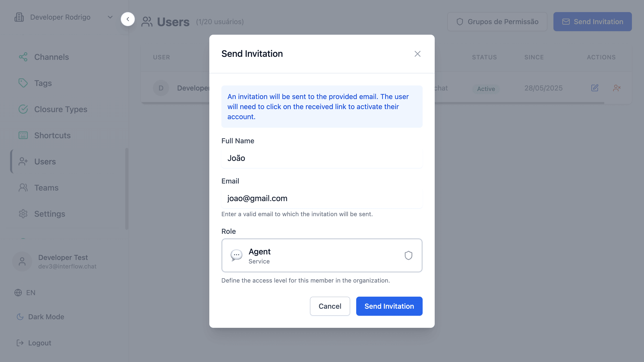The height and width of the screenshot is (362, 644).
Task: Expand the Developer Rodrigo organization dropdown
Action: point(110,17)
